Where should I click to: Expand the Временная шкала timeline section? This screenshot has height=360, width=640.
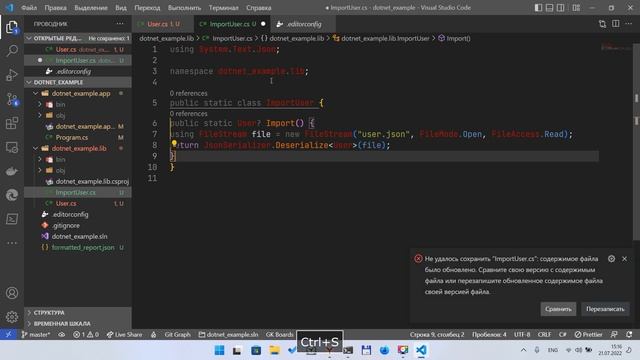pyautogui.click(x=78, y=324)
